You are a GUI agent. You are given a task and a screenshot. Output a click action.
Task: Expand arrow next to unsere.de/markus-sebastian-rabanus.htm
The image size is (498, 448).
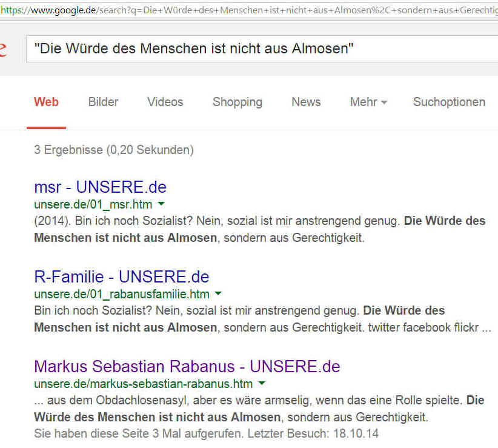(262, 384)
